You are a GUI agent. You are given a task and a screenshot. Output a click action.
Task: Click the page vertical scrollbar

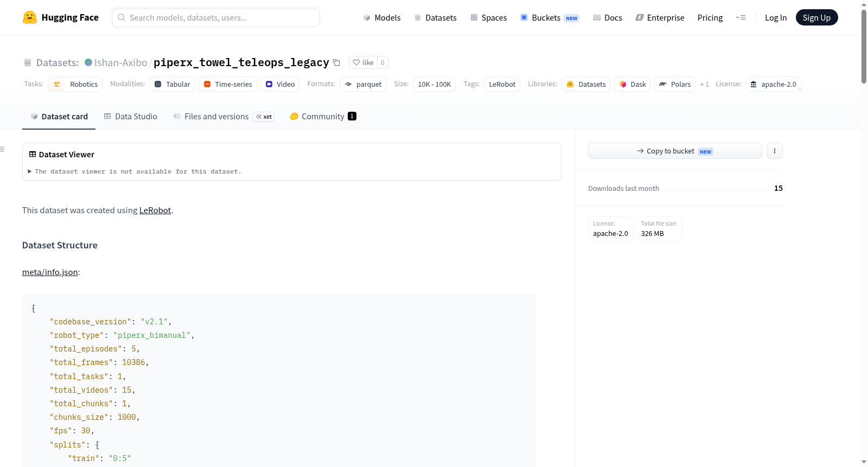(864, 47)
